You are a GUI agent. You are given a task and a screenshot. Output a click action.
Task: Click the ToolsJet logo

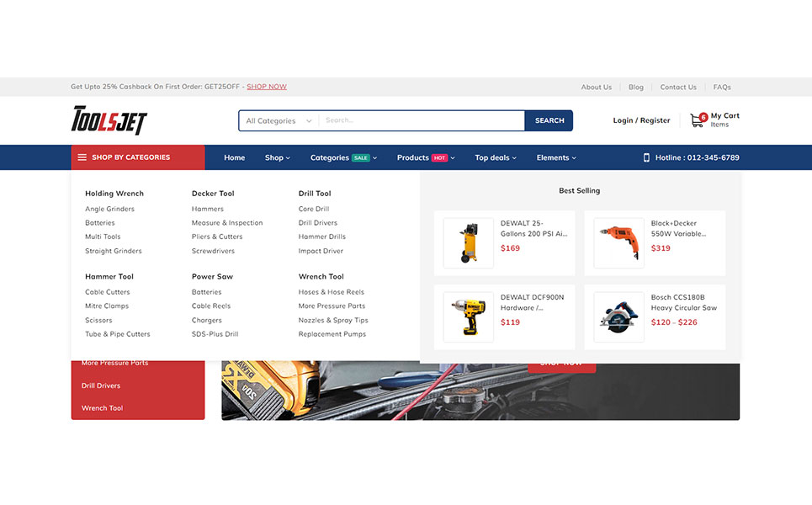[x=109, y=120]
